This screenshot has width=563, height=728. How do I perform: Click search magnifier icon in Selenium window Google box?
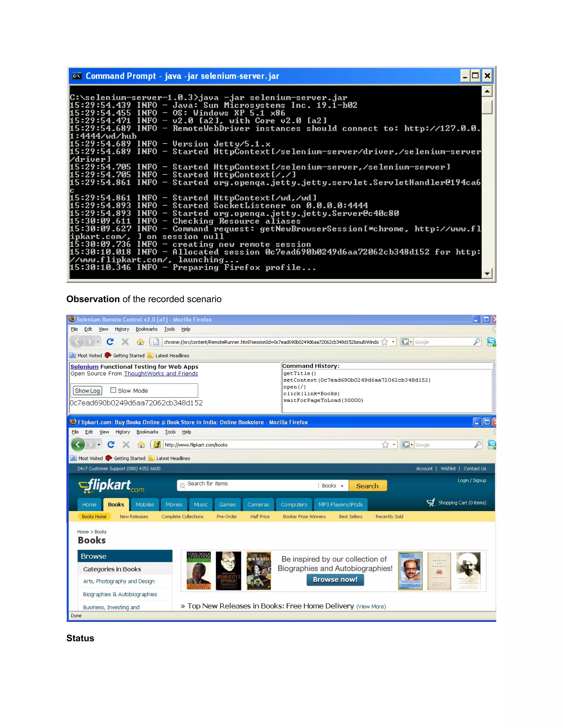pos(477,342)
